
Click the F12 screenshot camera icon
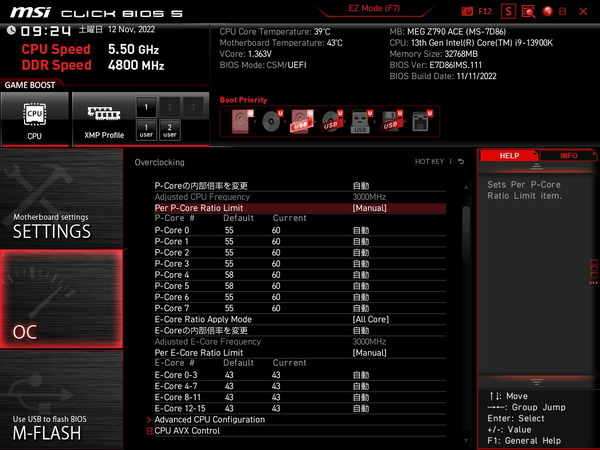467,11
